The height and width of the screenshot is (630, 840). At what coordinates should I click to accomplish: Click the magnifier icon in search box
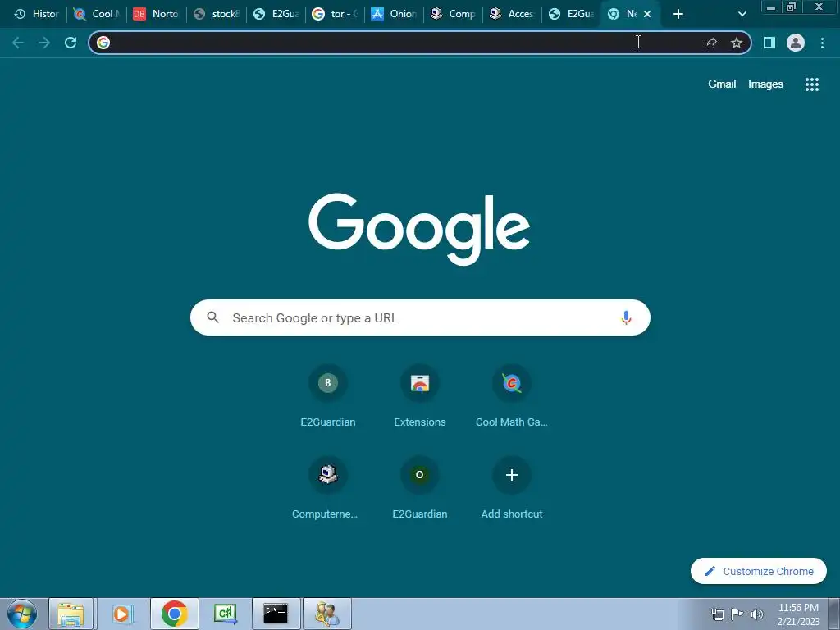click(212, 317)
